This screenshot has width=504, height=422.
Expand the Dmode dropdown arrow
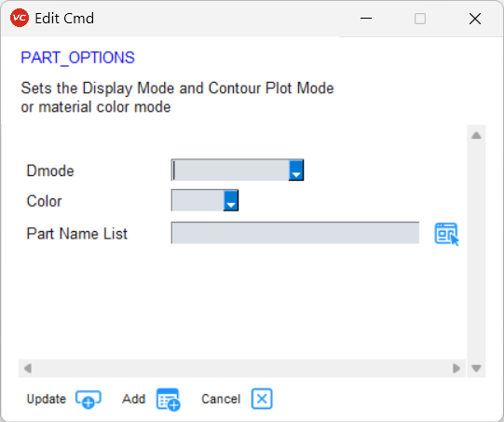296,170
